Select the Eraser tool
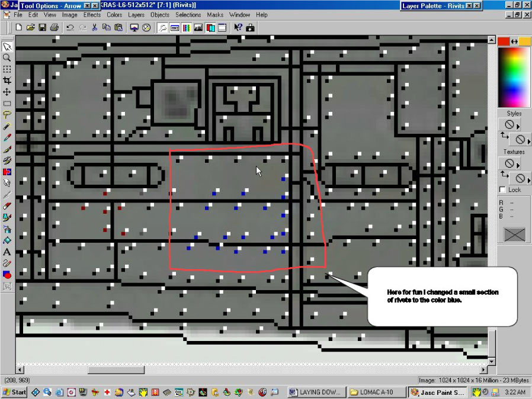 (7, 207)
